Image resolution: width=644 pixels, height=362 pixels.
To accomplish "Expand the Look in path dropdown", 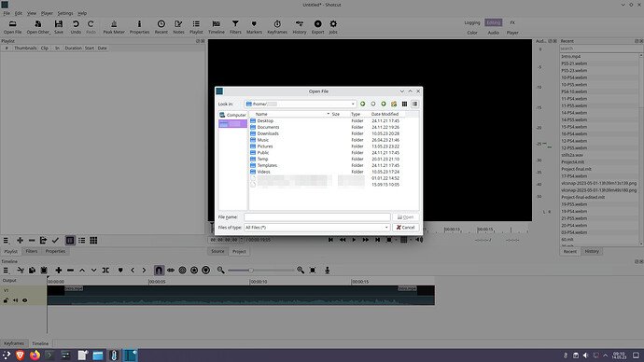I will tap(353, 104).
